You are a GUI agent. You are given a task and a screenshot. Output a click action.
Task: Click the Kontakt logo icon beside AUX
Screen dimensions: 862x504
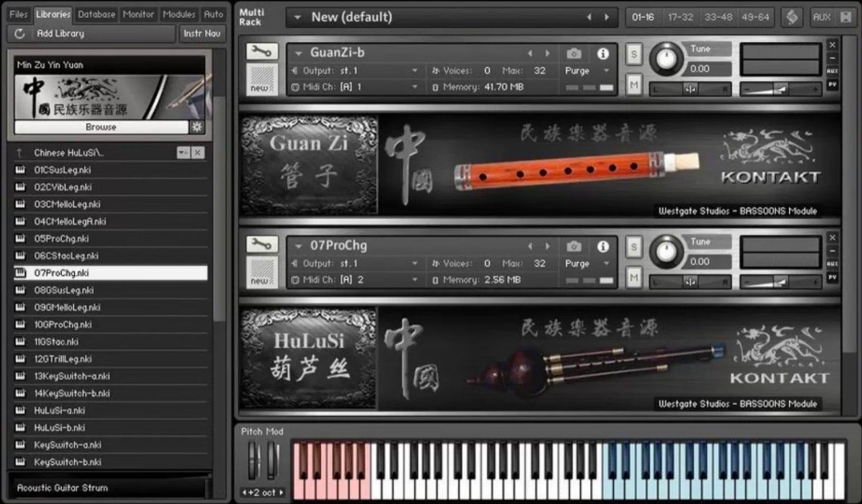[x=792, y=17]
